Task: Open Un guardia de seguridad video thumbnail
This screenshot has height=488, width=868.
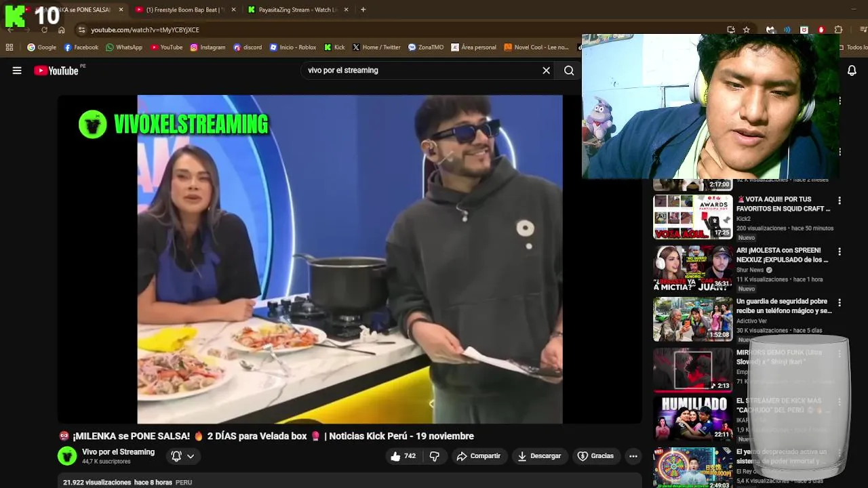Action: (692, 319)
